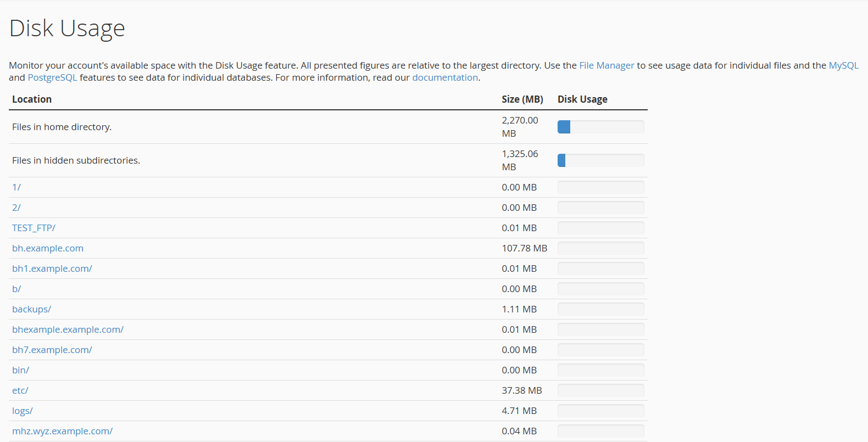Open mhz.wyz.example.com/ folder
Image resolution: width=868 pixels, height=442 pixels.
pos(62,431)
